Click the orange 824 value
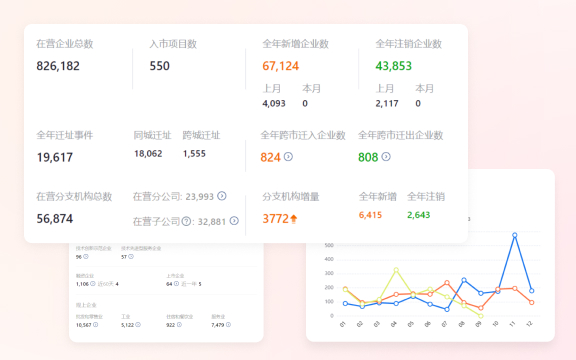Viewport: 576px width, 360px height. pyautogui.click(x=270, y=158)
